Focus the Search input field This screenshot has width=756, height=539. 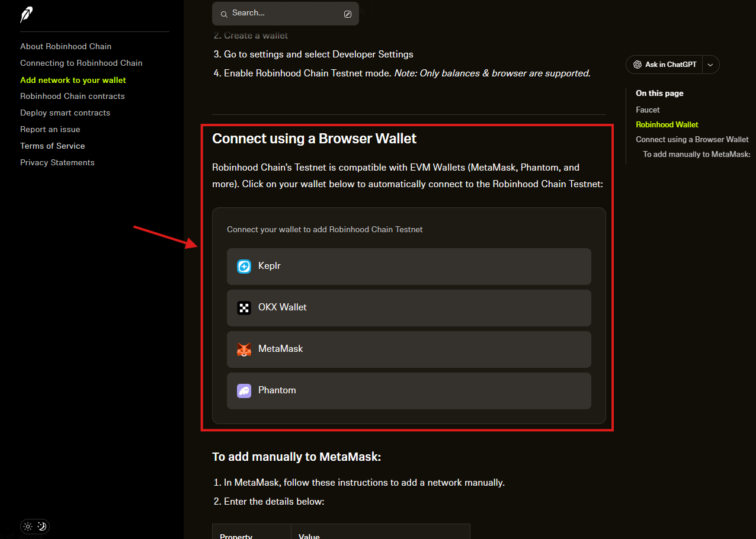click(284, 13)
